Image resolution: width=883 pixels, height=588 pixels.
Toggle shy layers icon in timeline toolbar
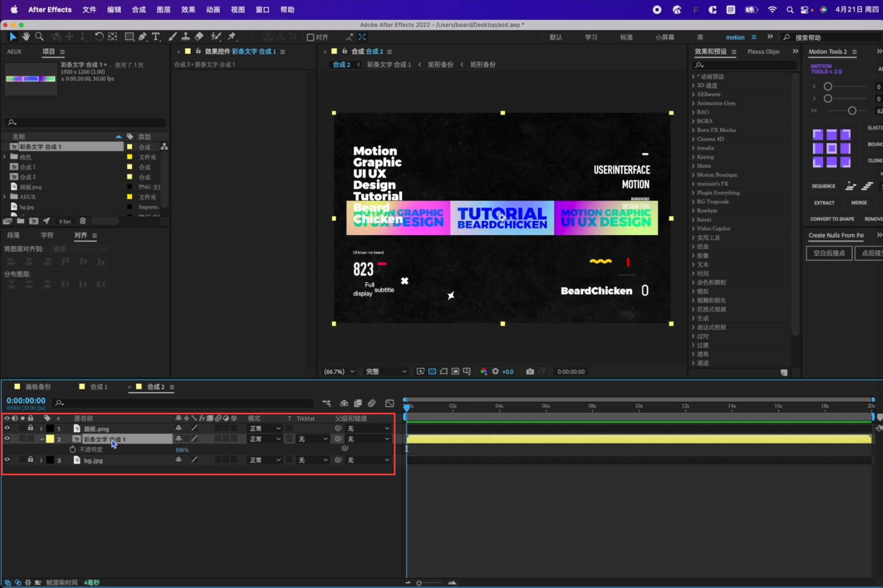[x=344, y=403]
